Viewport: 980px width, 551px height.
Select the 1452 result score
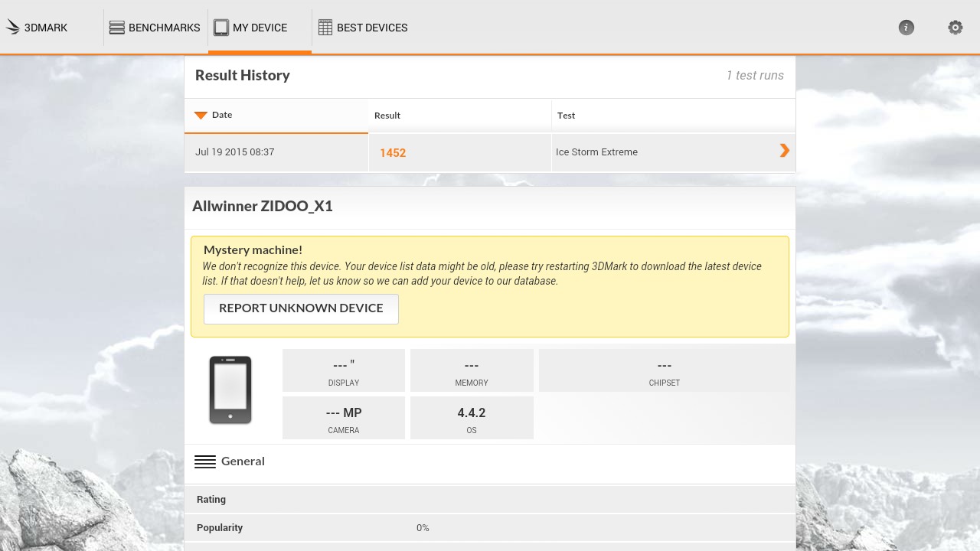point(393,153)
